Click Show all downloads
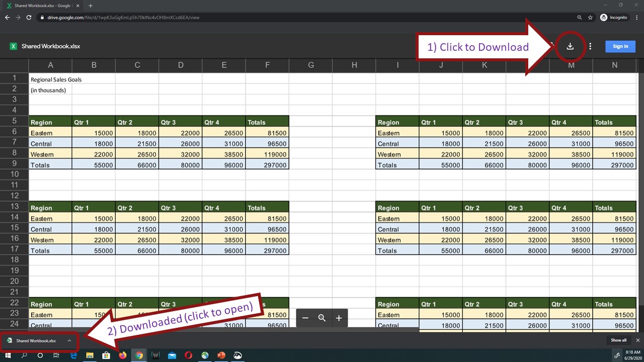This screenshot has height=362, width=644. click(x=619, y=340)
